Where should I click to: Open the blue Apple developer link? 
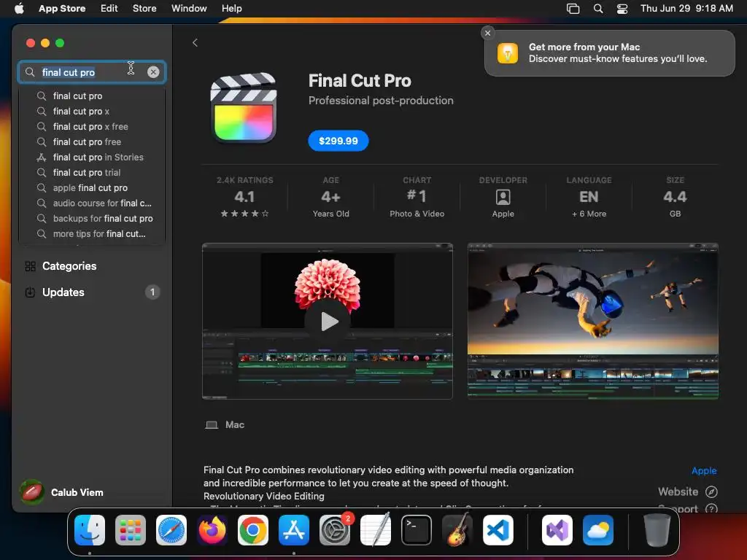(x=704, y=471)
